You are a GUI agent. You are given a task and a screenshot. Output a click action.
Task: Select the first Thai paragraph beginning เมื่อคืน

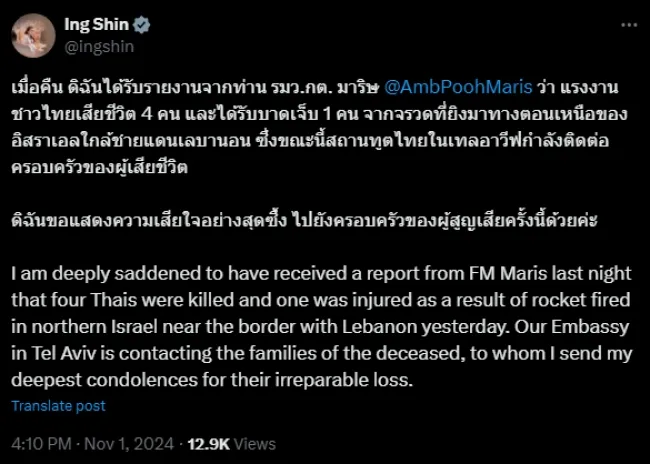[319, 127]
